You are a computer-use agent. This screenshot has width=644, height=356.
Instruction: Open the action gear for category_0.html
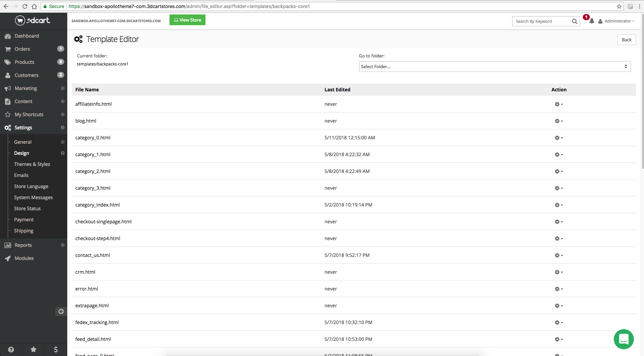pos(559,138)
